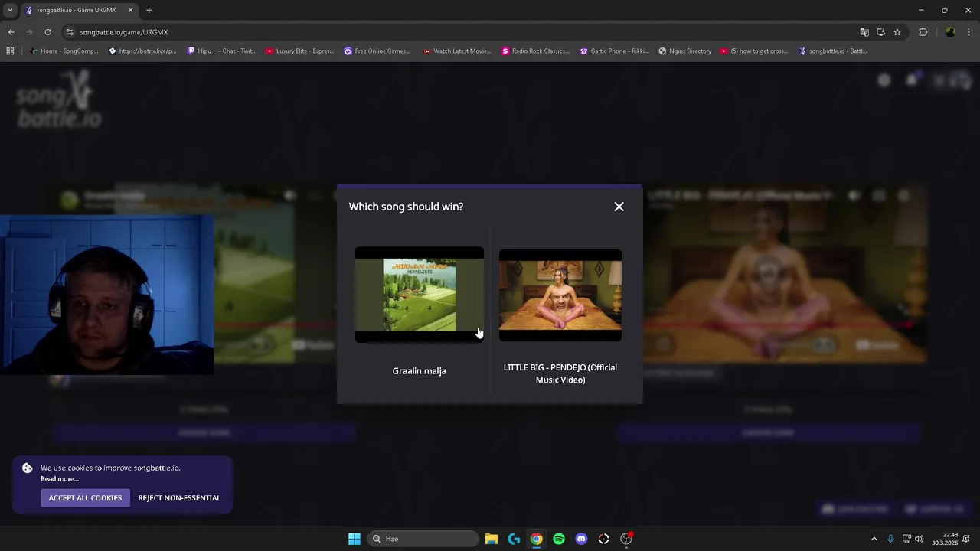
Task: Close the songbattle.io tab
Action: tap(130, 10)
